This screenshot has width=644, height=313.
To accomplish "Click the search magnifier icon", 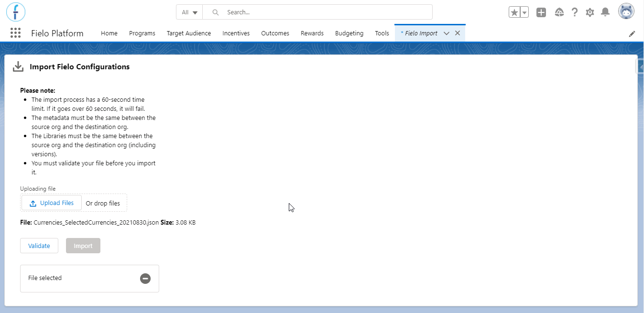I will click(216, 12).
